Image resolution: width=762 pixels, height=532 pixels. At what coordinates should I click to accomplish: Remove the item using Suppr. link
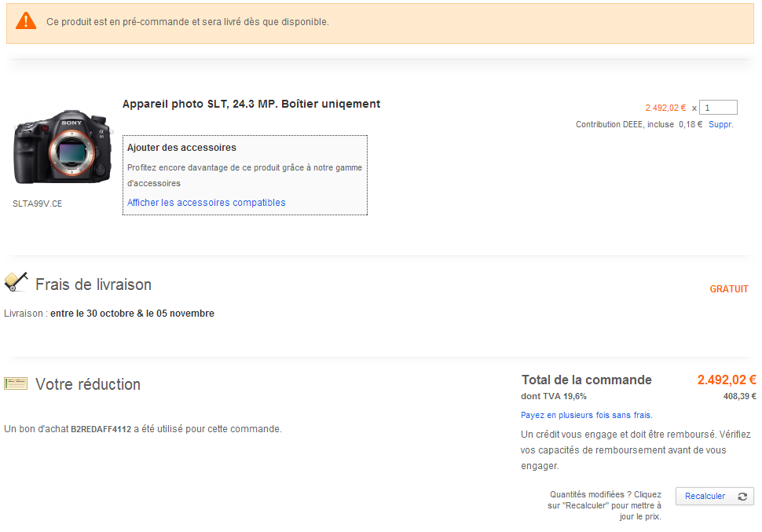click(x=720, y=125)
